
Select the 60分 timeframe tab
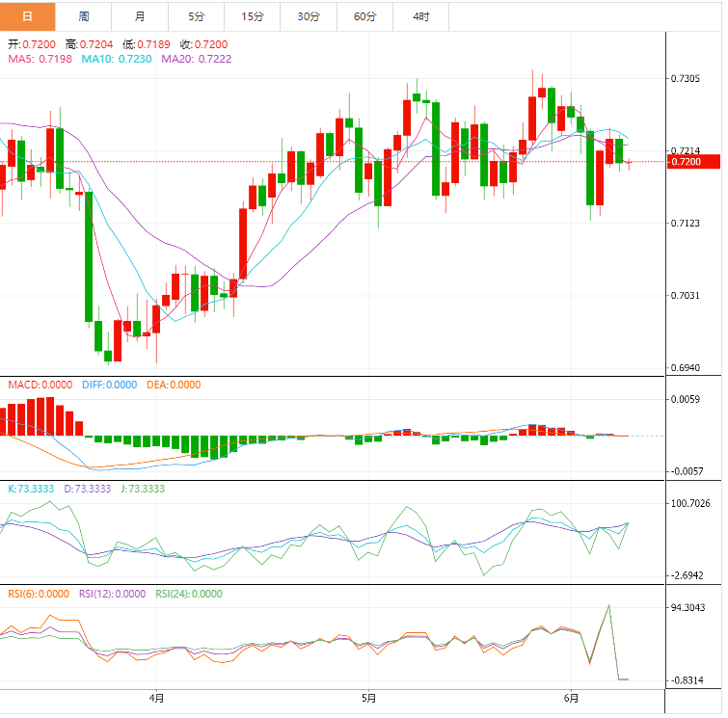[365, 16]
